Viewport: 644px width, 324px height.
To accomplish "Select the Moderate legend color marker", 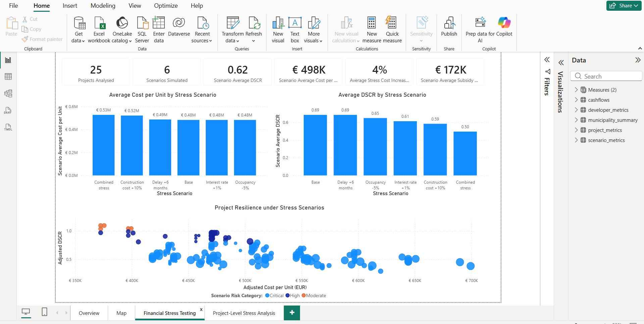I will [x=304, y=295].
